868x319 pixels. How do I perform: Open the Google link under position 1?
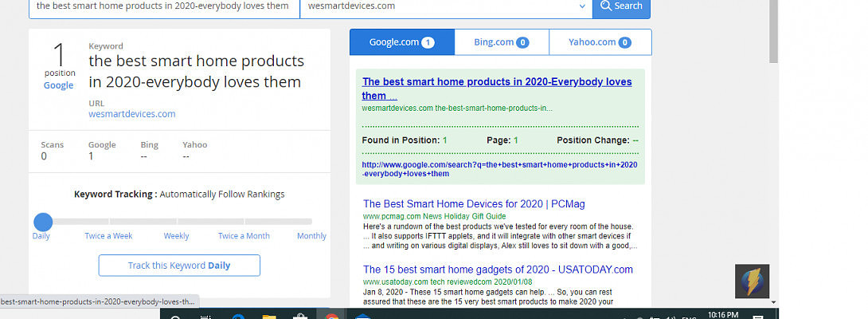point(59,85)
